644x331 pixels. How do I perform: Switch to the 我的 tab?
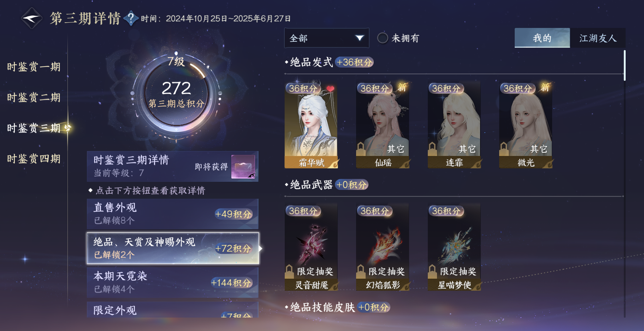tap(542, 38)
